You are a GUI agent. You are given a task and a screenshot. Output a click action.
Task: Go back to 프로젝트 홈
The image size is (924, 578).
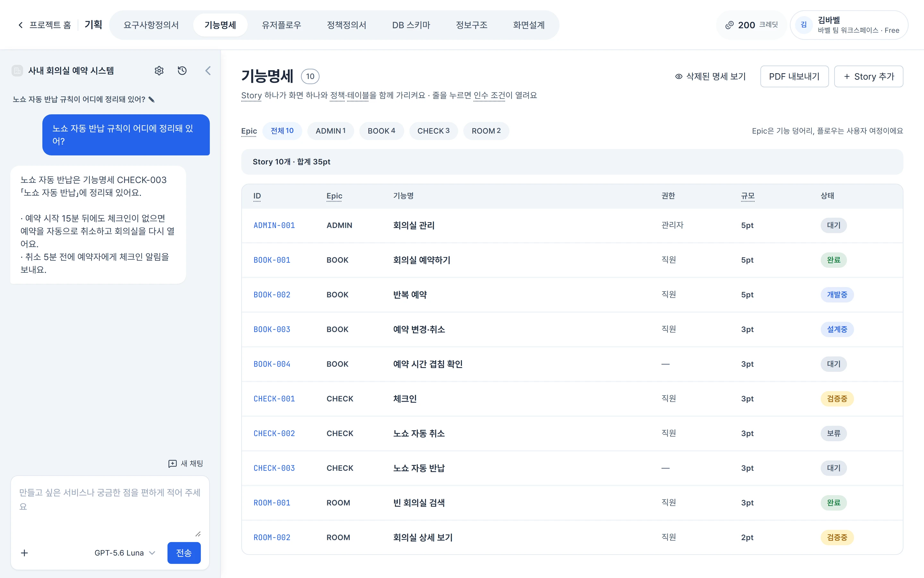tap(45, 25)
